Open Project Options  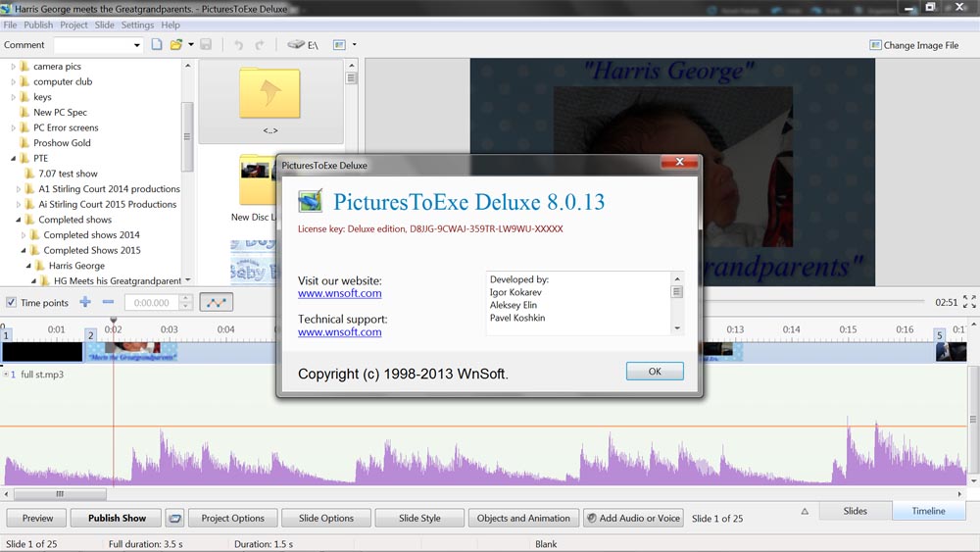coord(232,519)
